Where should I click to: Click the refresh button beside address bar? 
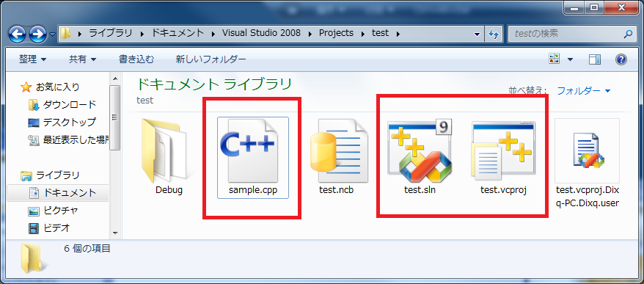[x=494, y=33]
